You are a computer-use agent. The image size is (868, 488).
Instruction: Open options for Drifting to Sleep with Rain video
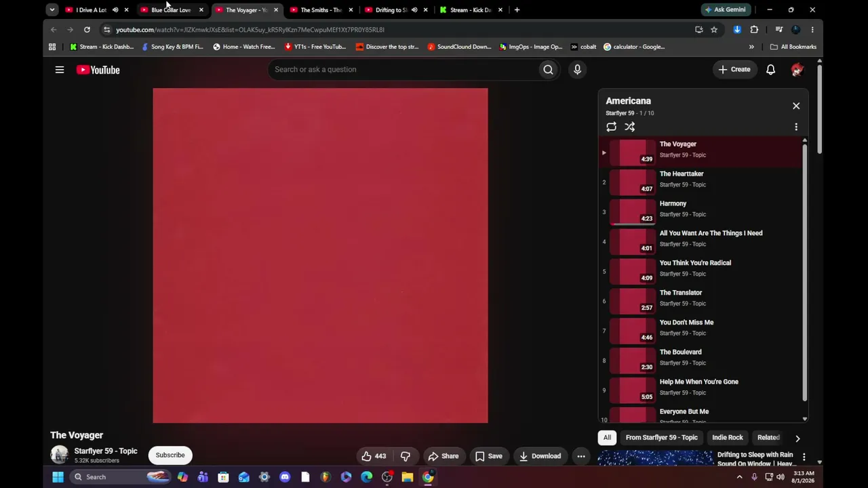[x=804, y=457]
